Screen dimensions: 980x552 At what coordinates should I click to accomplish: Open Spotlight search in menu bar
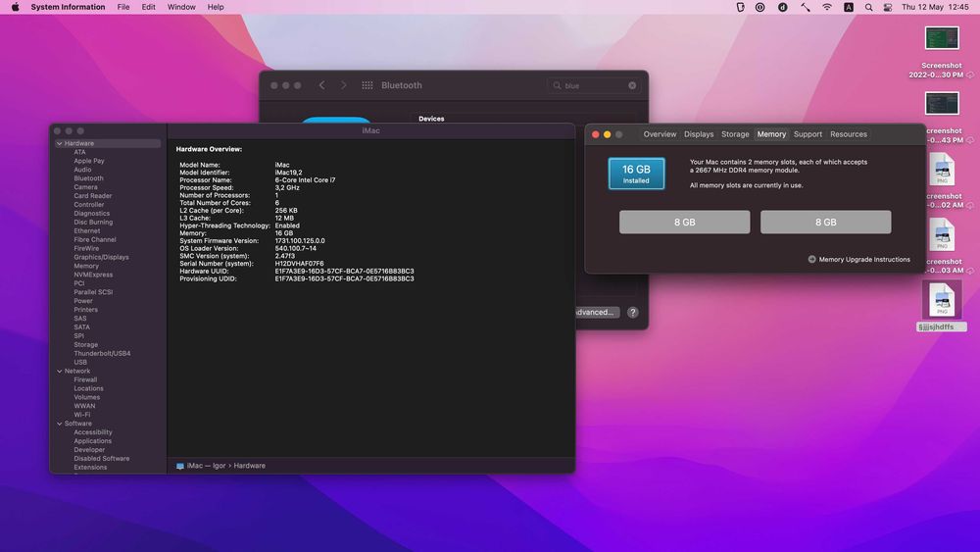(x=868, y=7)
